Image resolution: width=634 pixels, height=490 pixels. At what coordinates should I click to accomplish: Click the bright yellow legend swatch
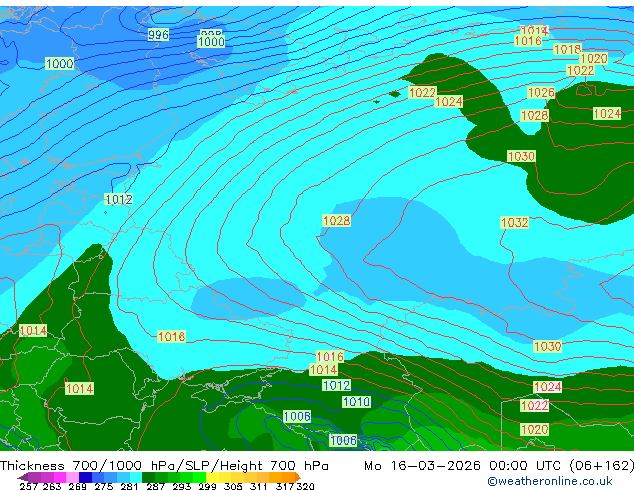click(x=212, y=477)
